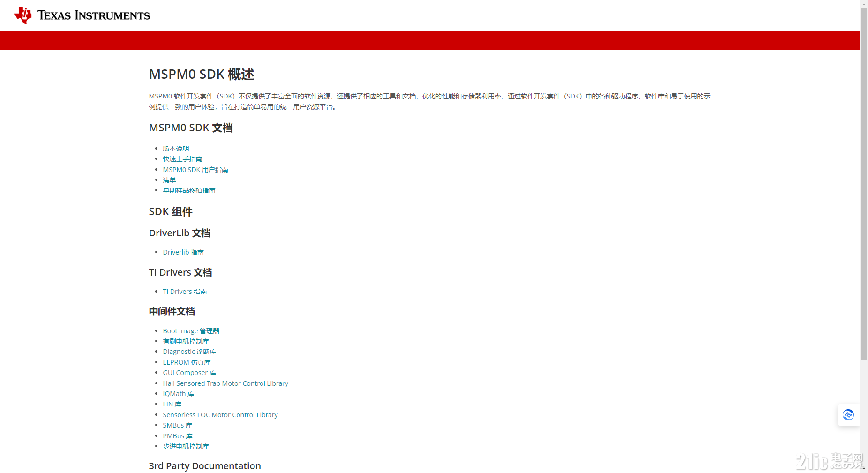The image size is (868, 473).
Task: Open the EEPROM 仿真库 link
Action: (187, 362)
